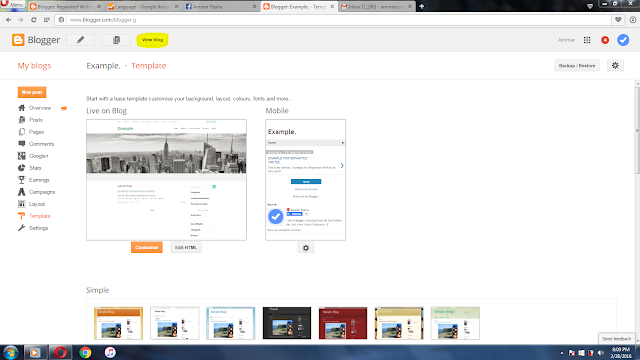Open the posts list document icon

(116, 40)
